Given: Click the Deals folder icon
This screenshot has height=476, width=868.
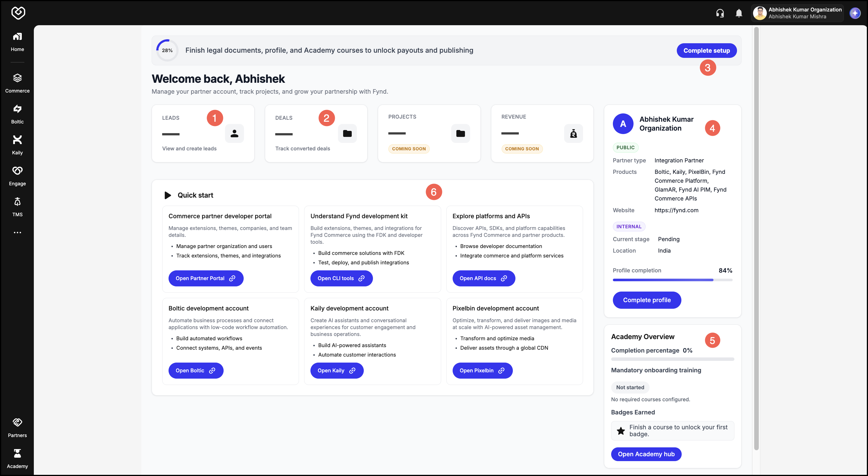Looking at the screenshot, I should point(347,134).
